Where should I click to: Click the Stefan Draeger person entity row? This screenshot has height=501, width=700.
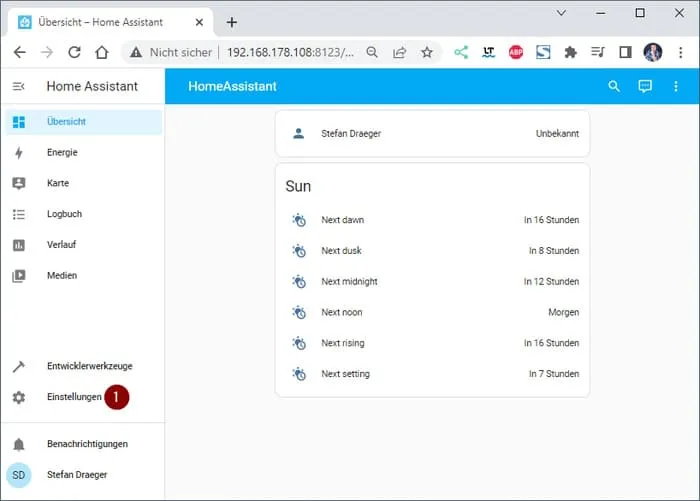click(x=432, y=133)
